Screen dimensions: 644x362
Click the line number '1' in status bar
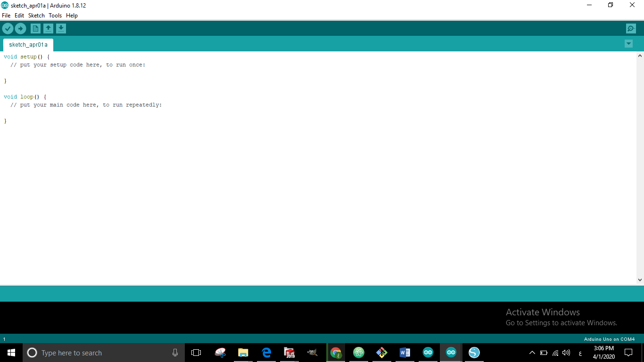click(x=4, y=339)
